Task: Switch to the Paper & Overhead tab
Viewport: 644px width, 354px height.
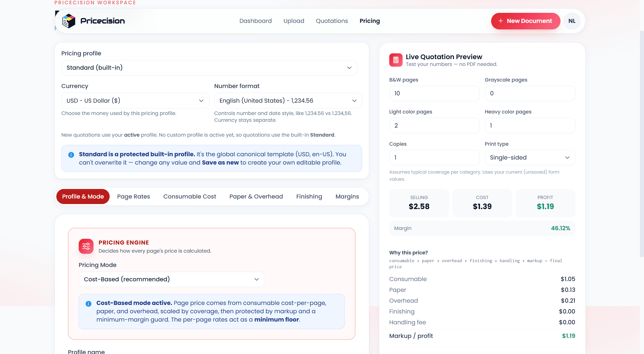Action: [256, 196]
